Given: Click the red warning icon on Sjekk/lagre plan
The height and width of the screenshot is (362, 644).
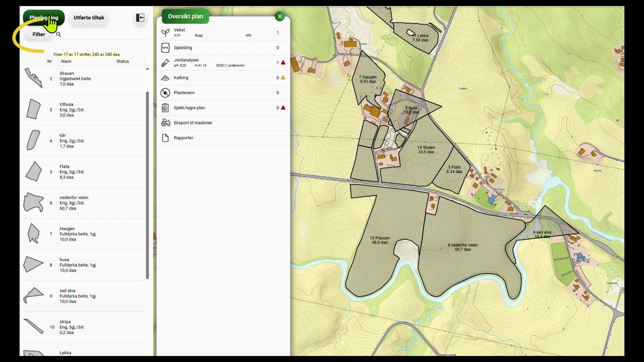Looking at the screenshot, I should point(283,108).
